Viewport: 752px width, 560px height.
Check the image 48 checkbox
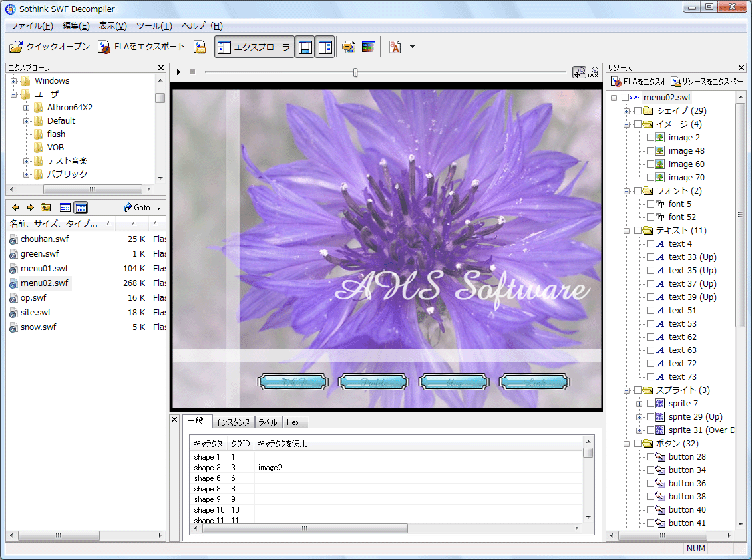click(x=650, y=150)
